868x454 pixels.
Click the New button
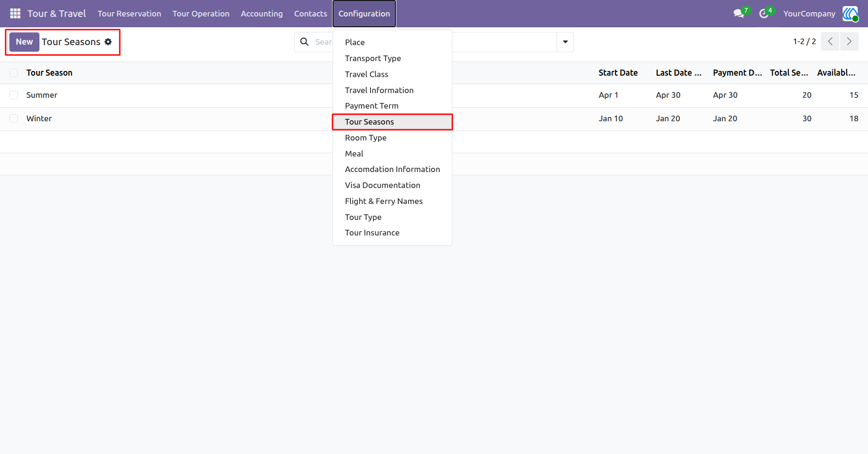[x=24, y=42]
